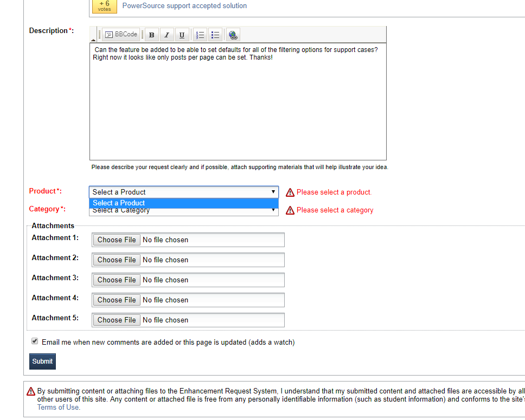Insert bulleted list in description editor

click(215, 35)
